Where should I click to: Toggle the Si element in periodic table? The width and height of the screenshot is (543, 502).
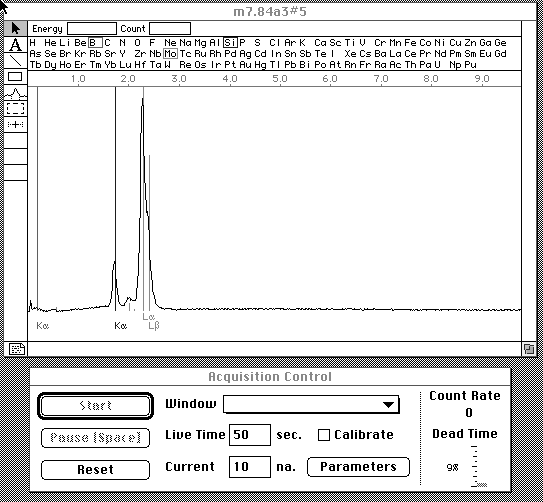click(x=230, y=43)
